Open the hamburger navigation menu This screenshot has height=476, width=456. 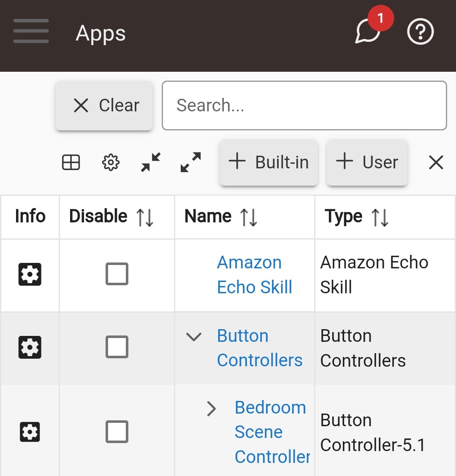[x=31, y=31]
